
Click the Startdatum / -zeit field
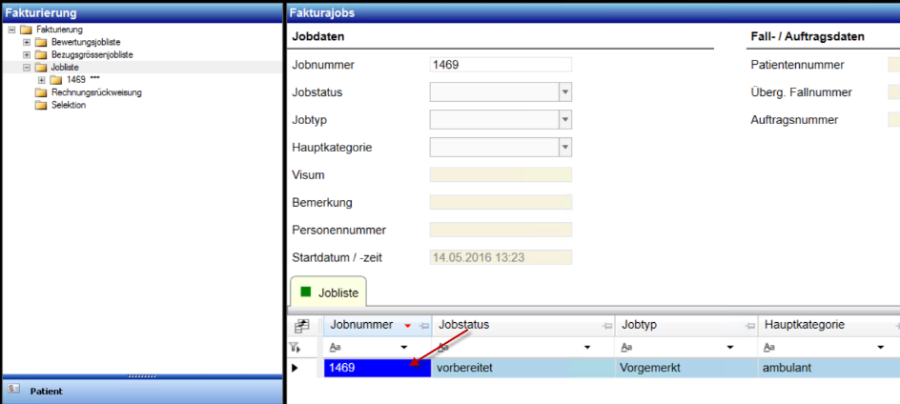pyautogui.click(x=501, y=258)
